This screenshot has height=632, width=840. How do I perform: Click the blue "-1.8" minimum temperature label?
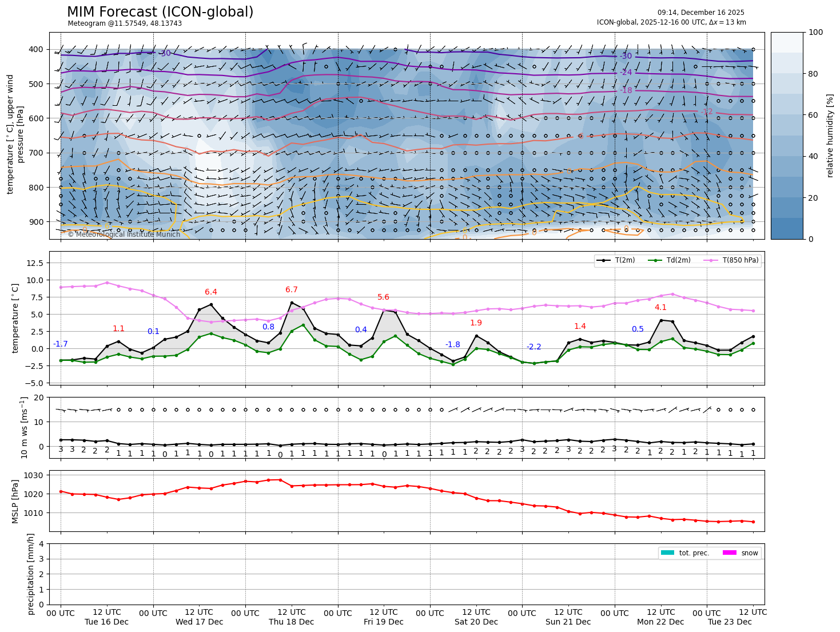tap(453, 345)
